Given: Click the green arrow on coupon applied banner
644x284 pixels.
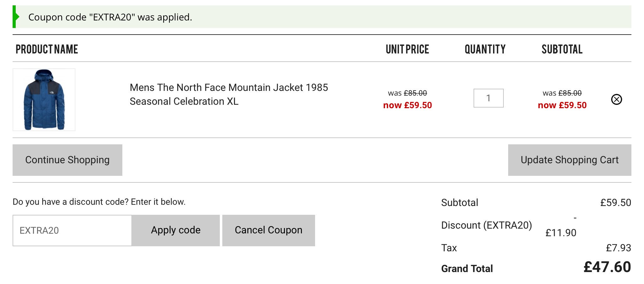Looking at the screenshot, I should tap(16, 17).
